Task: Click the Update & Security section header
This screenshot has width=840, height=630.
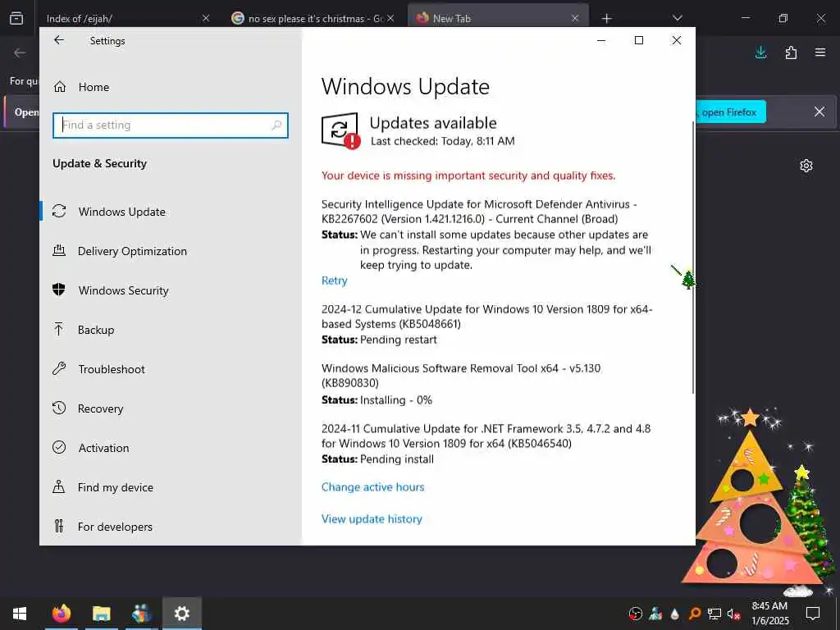Action: pyautogui.click(x=99, y=163)
